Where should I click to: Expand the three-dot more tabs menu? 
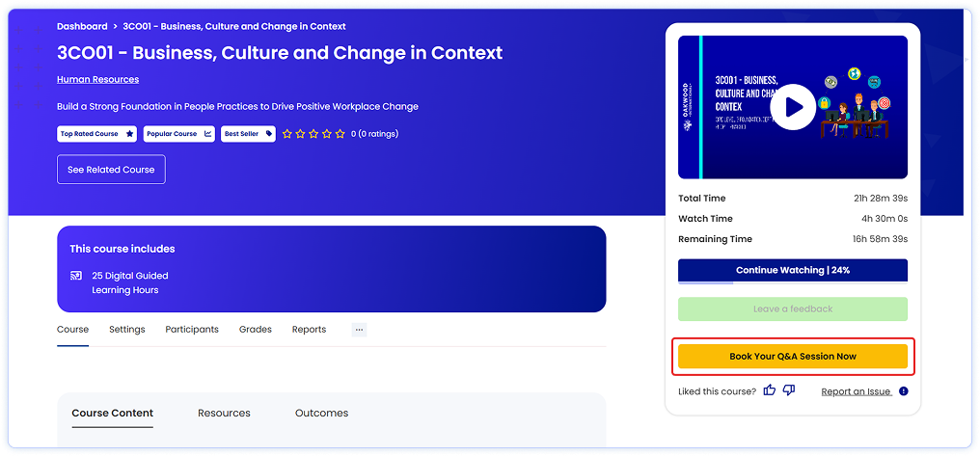(x=359, y=330)
